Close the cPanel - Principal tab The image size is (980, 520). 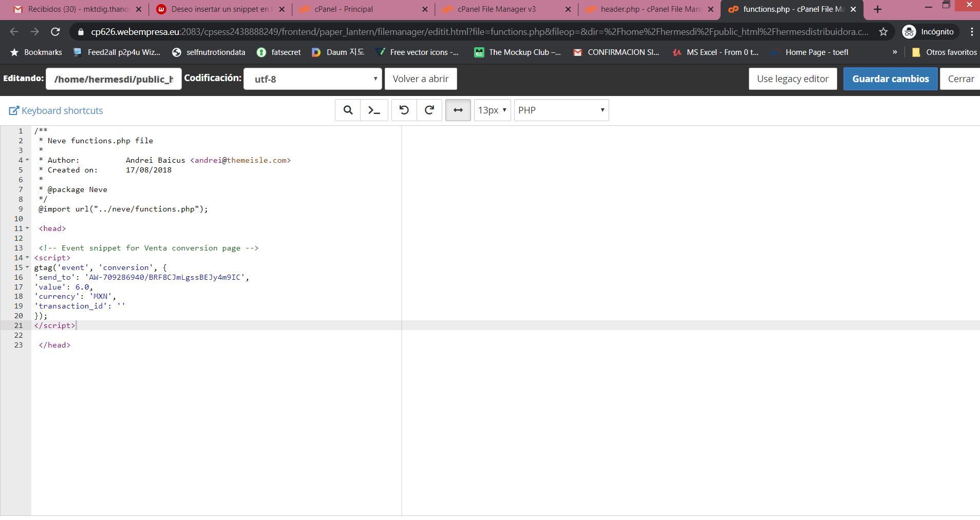[x=425, y=9]
